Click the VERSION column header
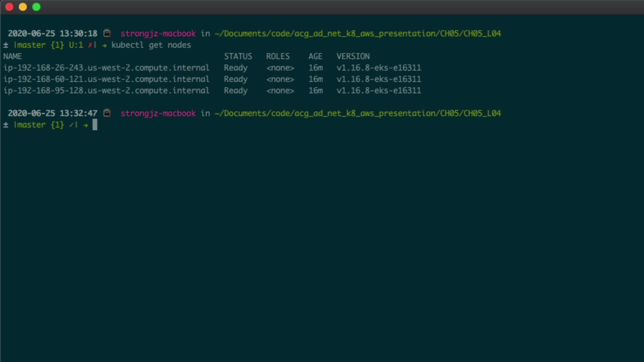Image resolution: width=644 pixels, height=362 pixels. (353, 56)
